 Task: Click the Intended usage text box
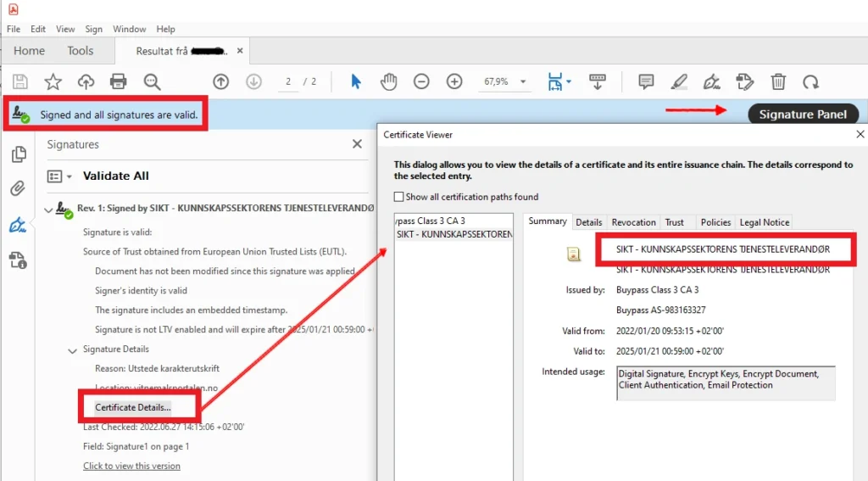726,383
